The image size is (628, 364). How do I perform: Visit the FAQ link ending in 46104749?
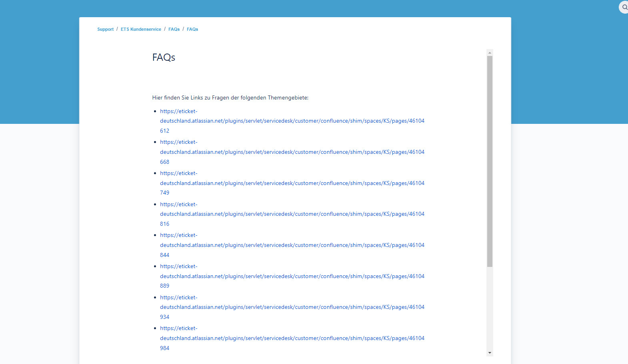(x=292, y=183)
